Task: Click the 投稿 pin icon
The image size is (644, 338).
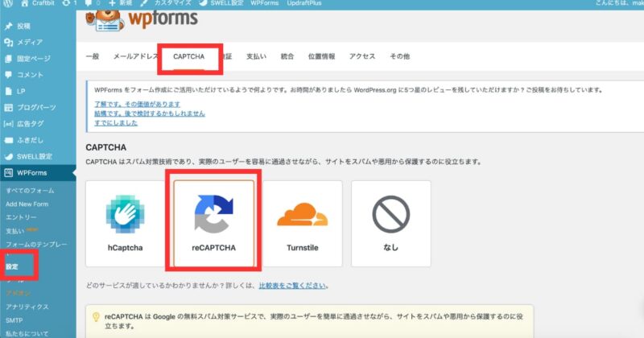Action: point(8,26)
